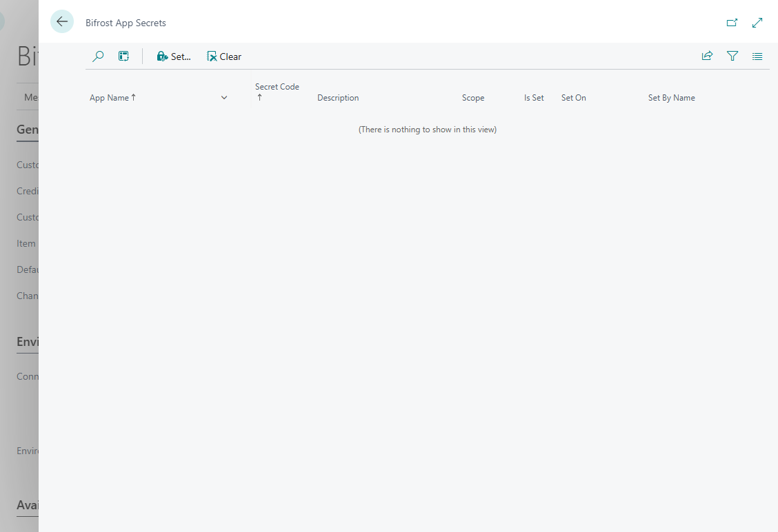
Task: Open the share icon
Action: click(x=707, y=56)
